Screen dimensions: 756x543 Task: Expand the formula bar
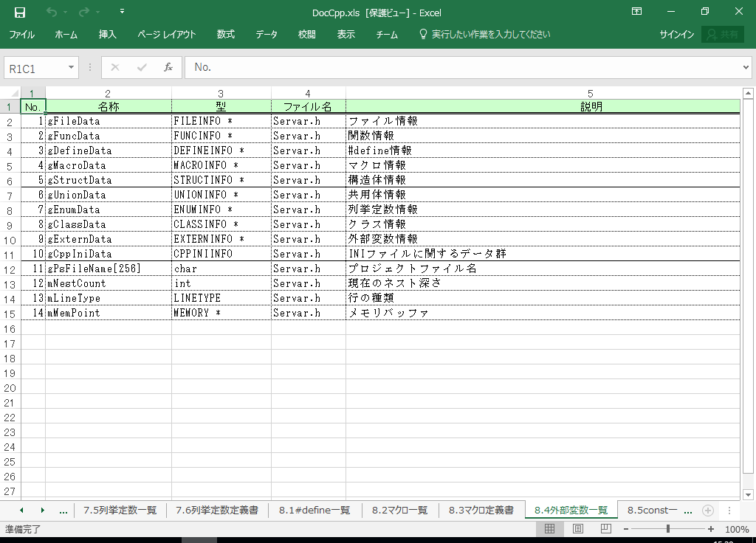pos(746,67)
